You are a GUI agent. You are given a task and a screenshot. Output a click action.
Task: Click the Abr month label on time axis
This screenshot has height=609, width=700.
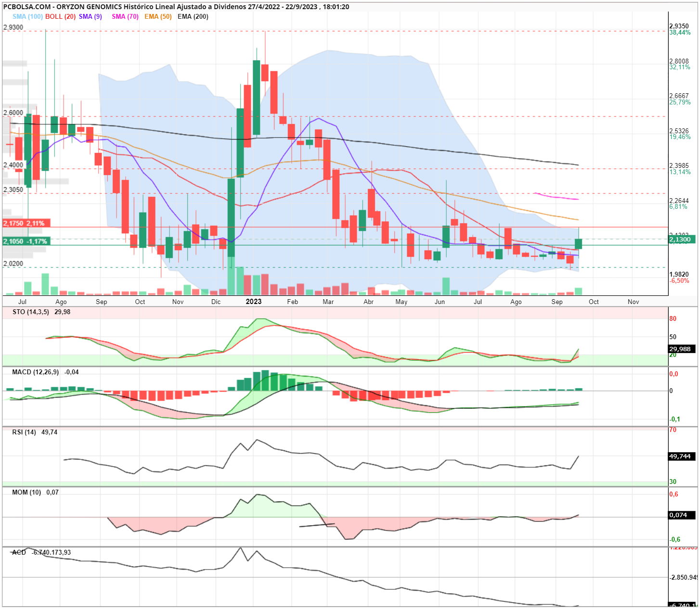[x=368, y=302]
